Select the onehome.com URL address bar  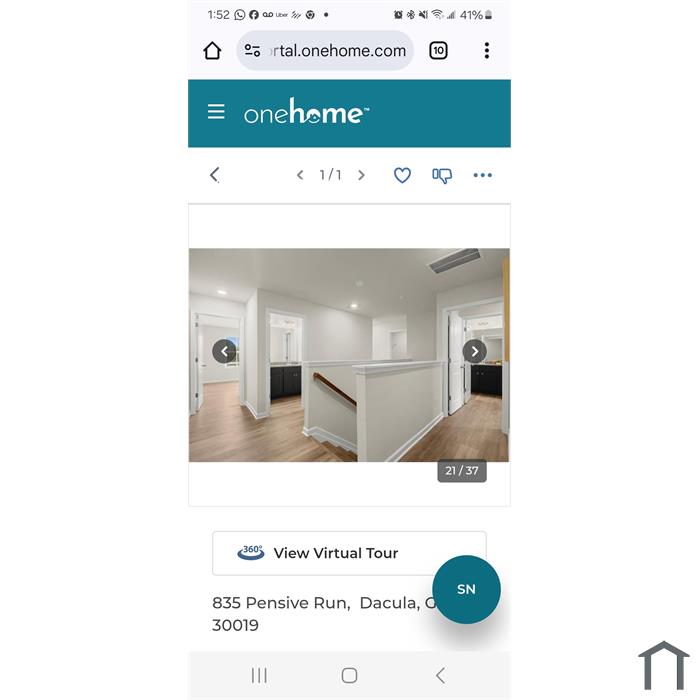tap(325, 50)
